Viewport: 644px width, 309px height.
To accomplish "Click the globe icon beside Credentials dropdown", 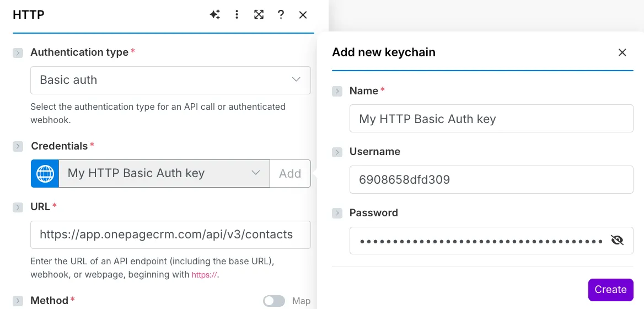I will 45,174.
